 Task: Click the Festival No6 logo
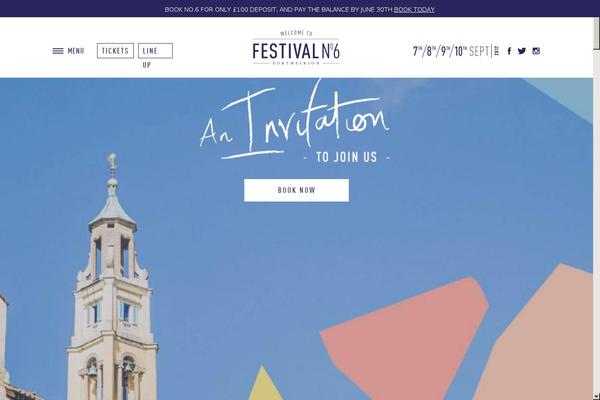click(296, 47)
